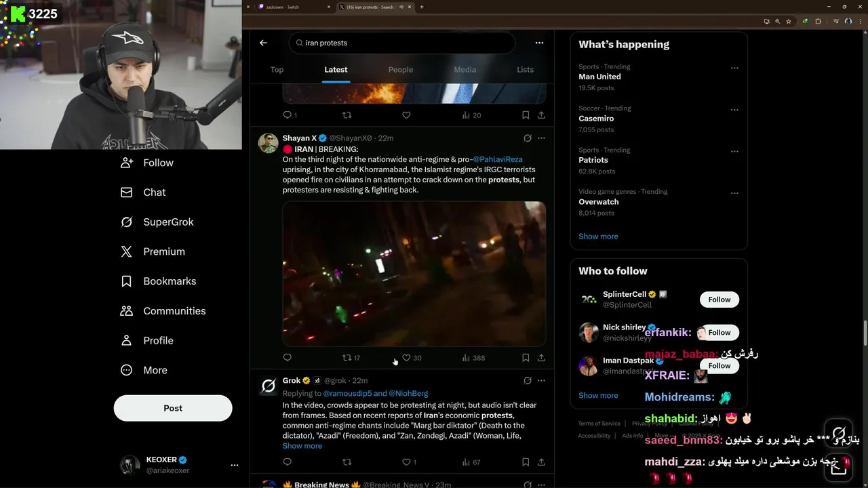Repost Grok's tweet
This screenshot has width=868, height=488.
(347, 462)
